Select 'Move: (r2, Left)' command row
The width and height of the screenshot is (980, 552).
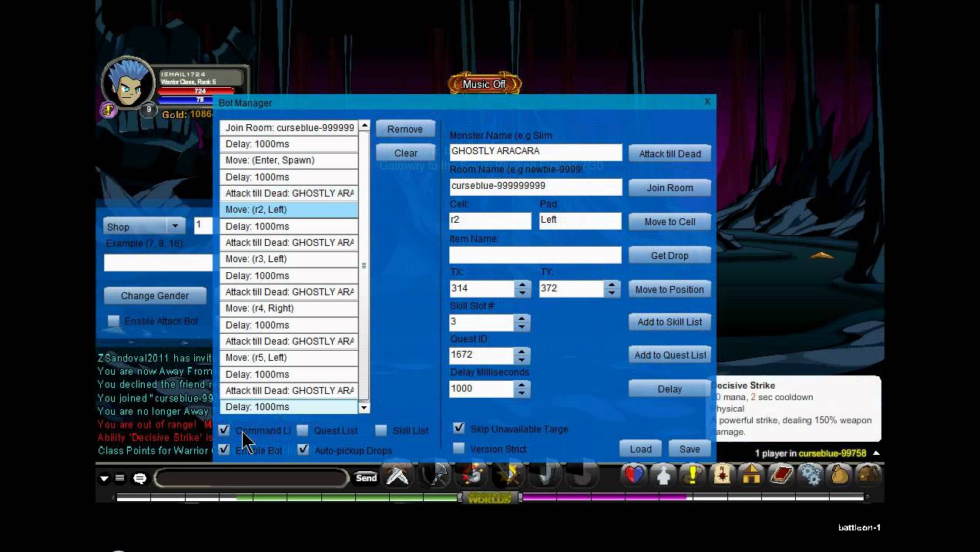click(289, 210)
